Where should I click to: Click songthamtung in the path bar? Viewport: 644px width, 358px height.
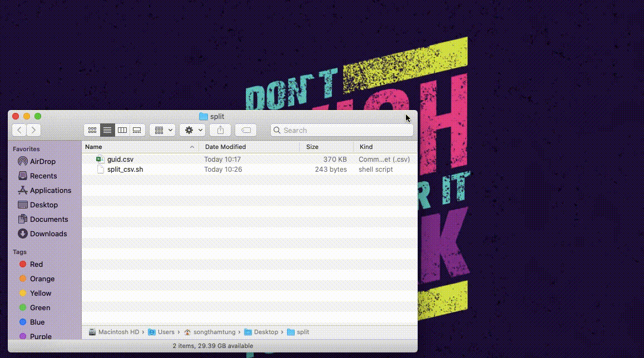tap(210, 332)
